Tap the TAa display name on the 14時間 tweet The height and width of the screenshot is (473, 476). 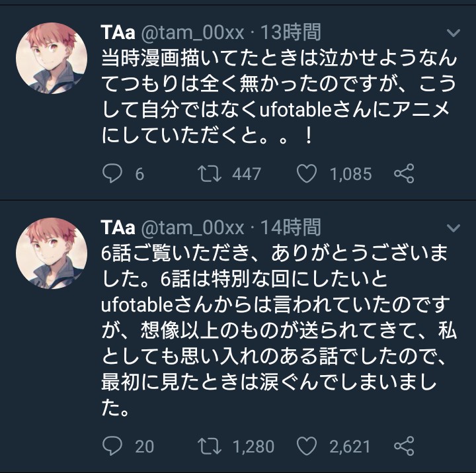118,228
